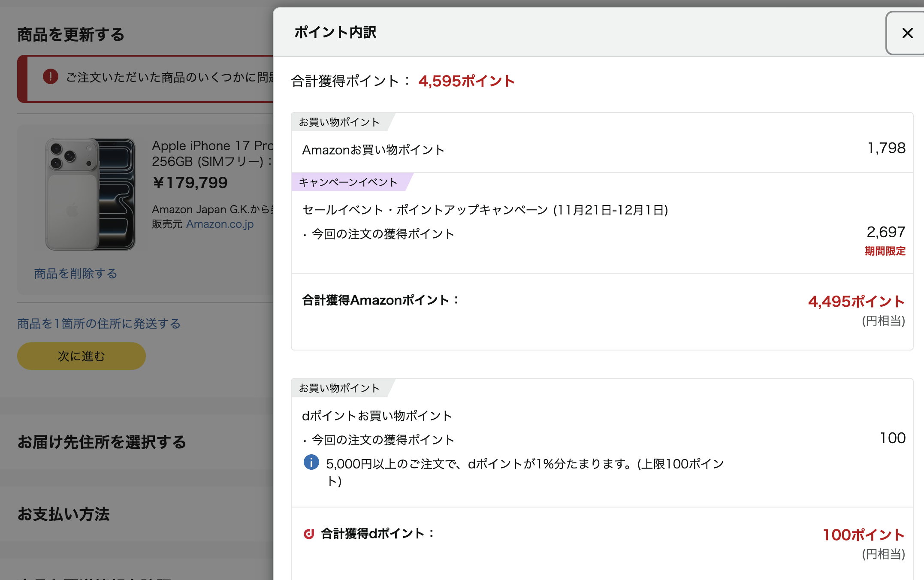
Task: Open the Amazon.co.jp seller link
Action: tap(220, 224)
